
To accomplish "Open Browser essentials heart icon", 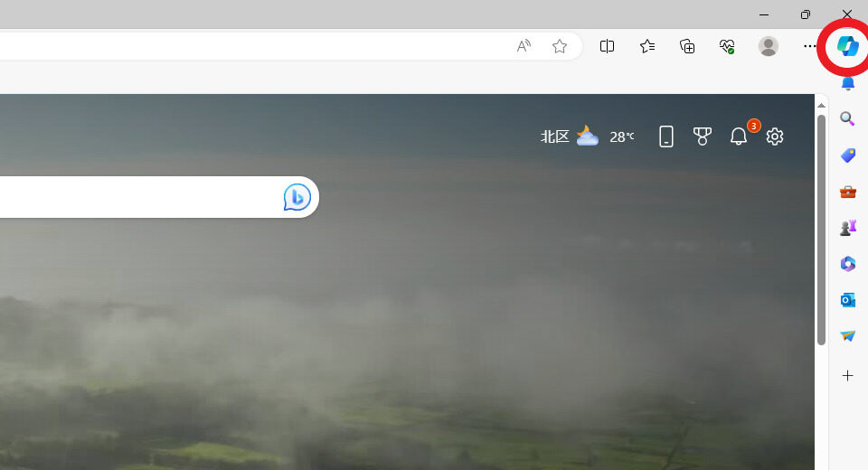I will tap(727, 46).
